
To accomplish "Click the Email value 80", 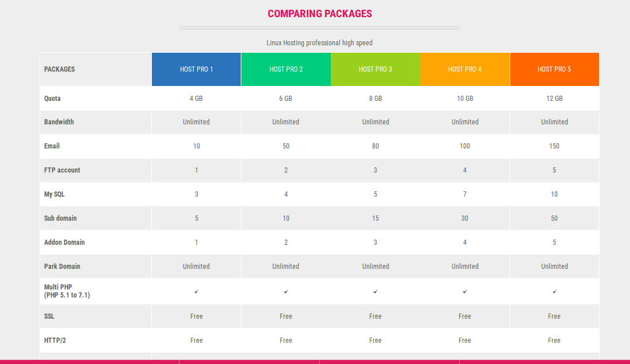I will (x=375, y=146).
